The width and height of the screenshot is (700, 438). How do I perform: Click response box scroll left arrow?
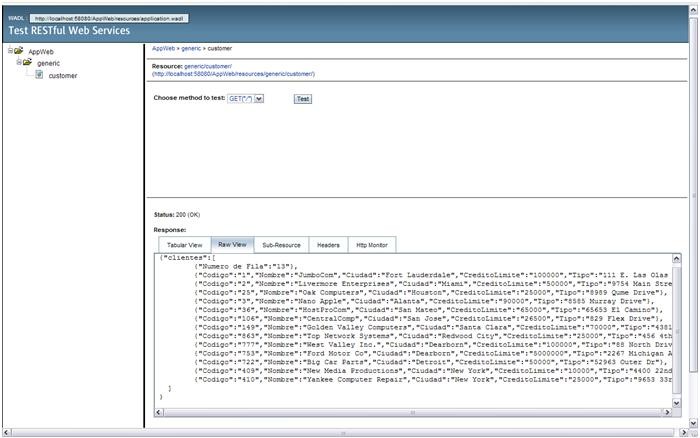coord(159,412)
